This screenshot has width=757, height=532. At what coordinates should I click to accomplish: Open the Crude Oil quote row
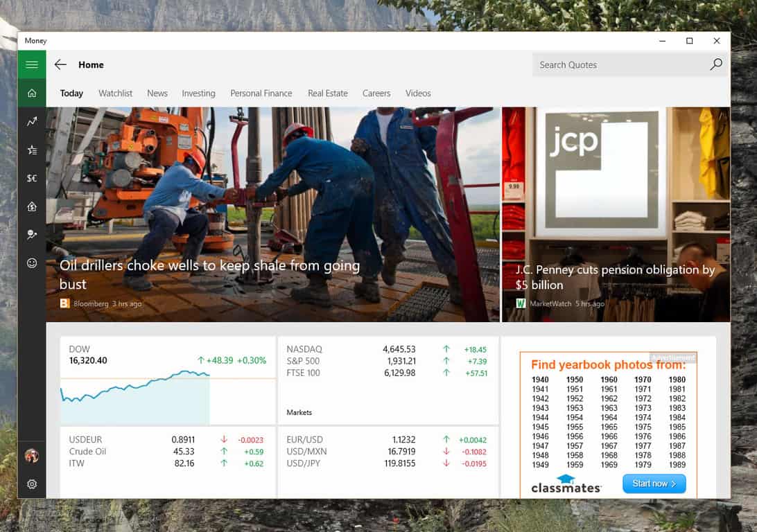[166, 452]
